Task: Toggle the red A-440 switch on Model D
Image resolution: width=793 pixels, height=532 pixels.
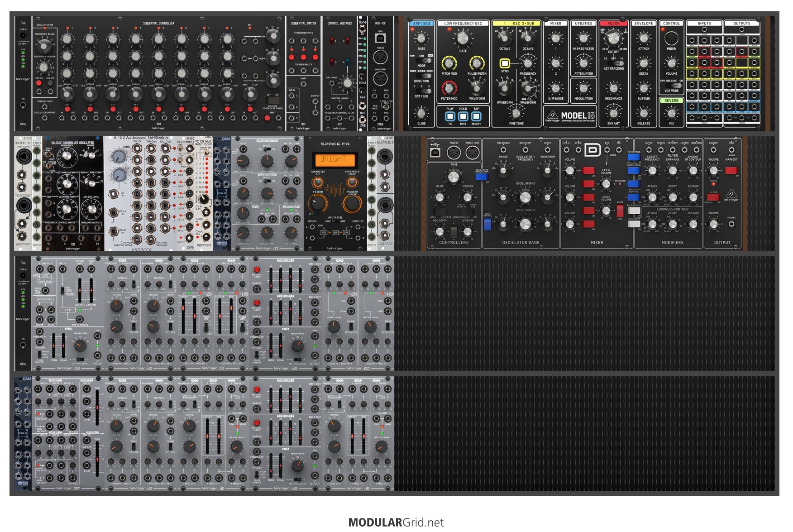Action: click(x=713, y=197)
